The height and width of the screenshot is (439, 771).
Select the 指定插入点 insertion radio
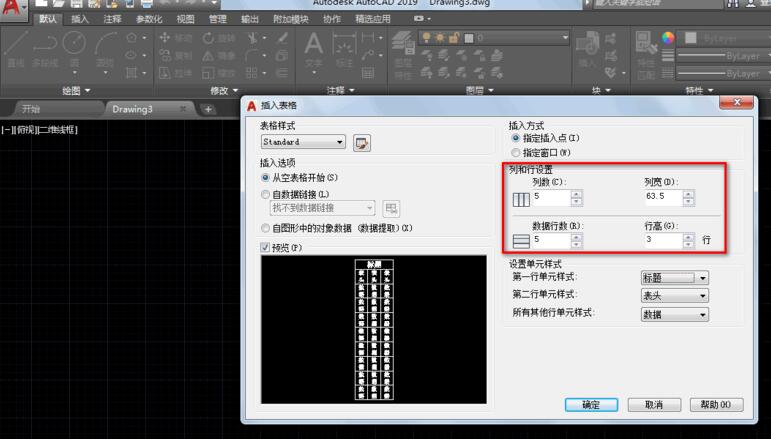pyautogui.click(x=515, y=138)
